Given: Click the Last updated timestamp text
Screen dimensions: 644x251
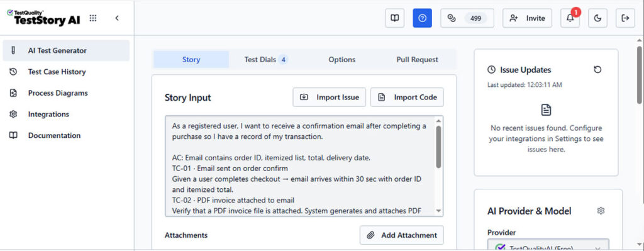Looking at the screenshot, I should click(525, 85).
